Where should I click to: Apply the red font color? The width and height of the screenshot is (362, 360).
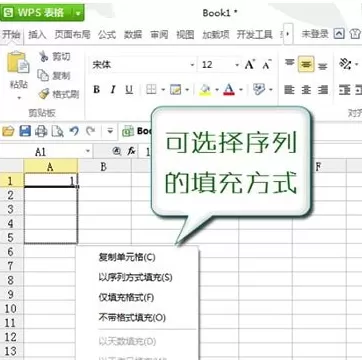coord(229,89)
